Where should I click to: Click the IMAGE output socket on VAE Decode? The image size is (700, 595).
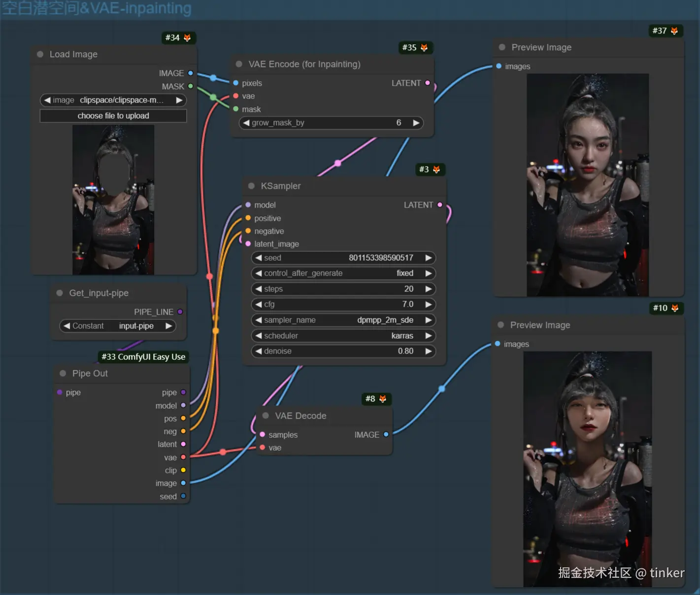pos(386,434)
